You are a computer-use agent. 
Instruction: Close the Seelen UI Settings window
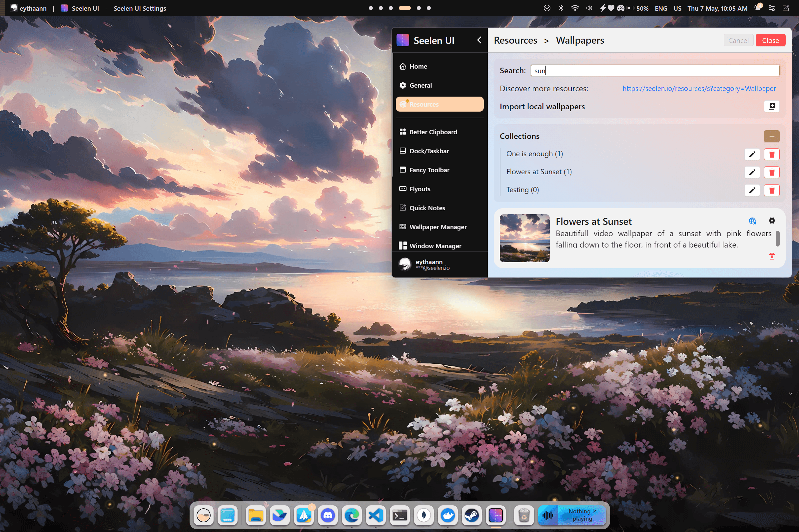tap(770, 40)
